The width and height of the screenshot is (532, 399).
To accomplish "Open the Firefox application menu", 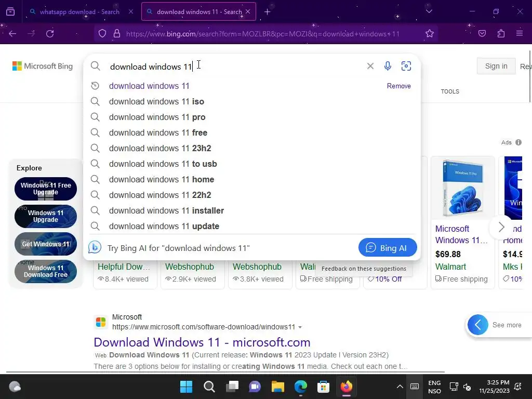I will point(520,33).
